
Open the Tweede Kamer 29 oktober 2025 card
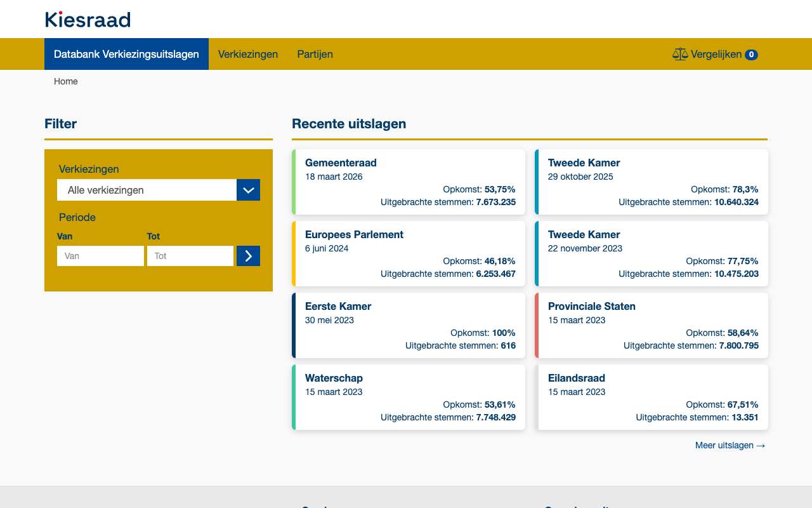[x=652, y=182]
